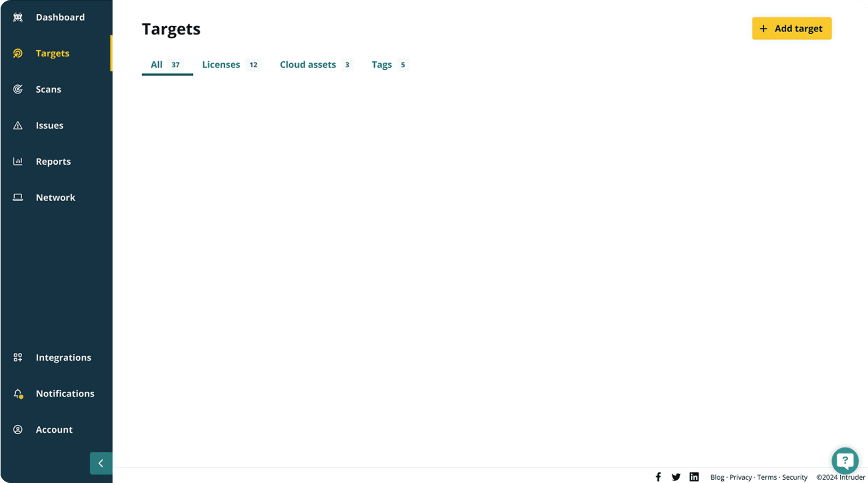868x483 pixels.
Task: Open the Issues section
Action: (50, 125)
